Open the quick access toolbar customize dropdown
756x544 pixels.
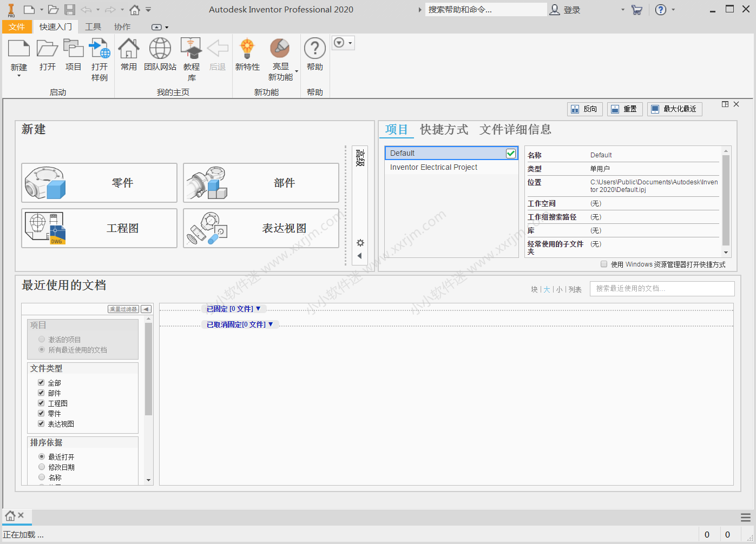[148, 9]
